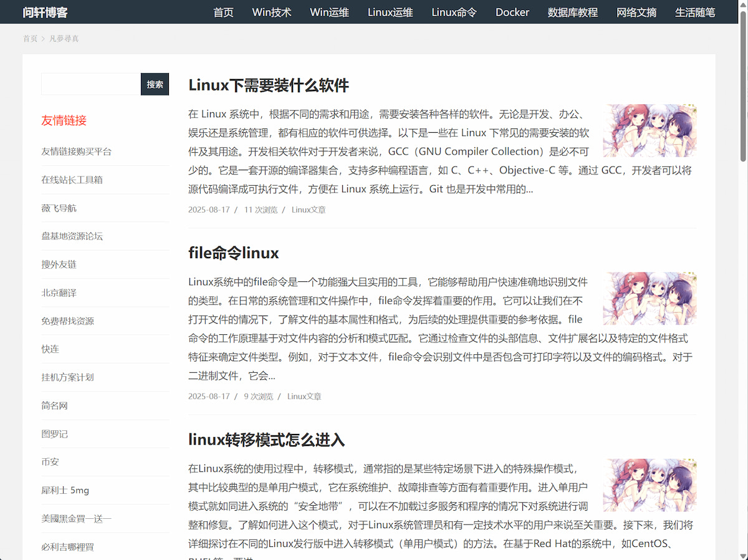Open the Win运维 navigation item
This screenshot has width=748, height=560.
click(329, 12)
